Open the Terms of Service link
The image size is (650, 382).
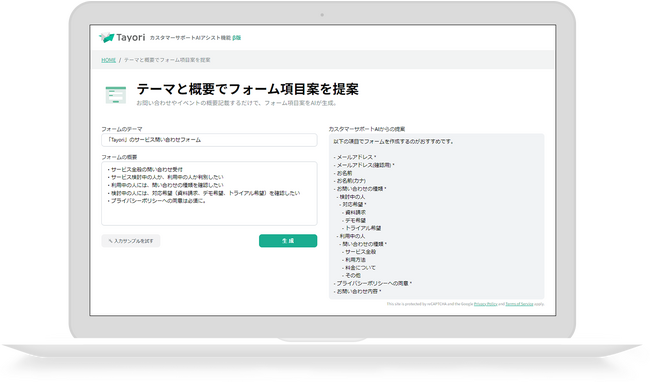(x=519, y=304)
